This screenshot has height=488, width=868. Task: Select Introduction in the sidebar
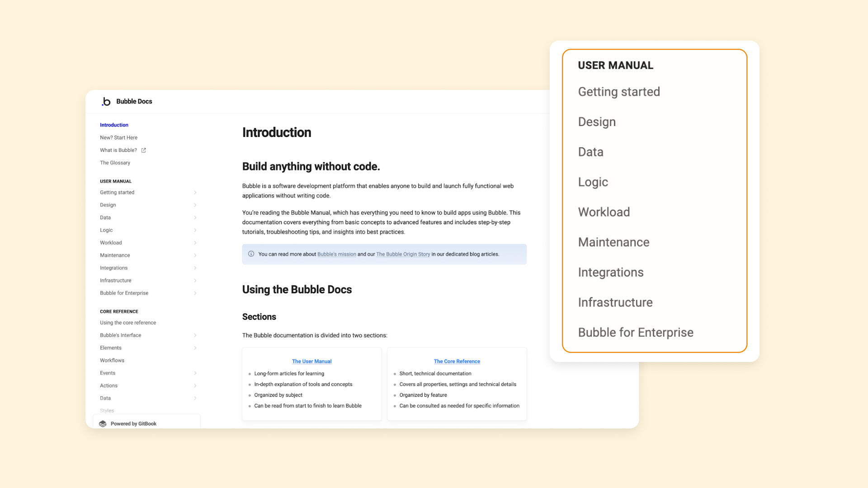114,125
